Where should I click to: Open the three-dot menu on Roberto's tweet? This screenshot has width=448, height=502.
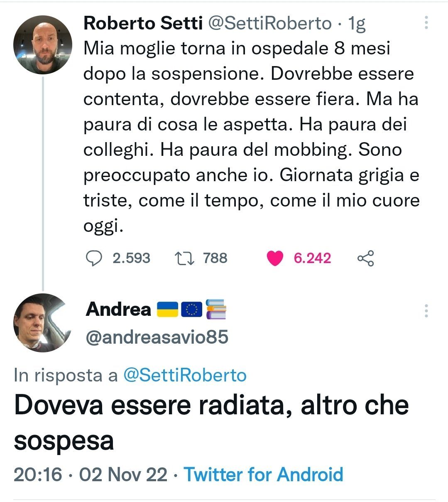point(426,23)
